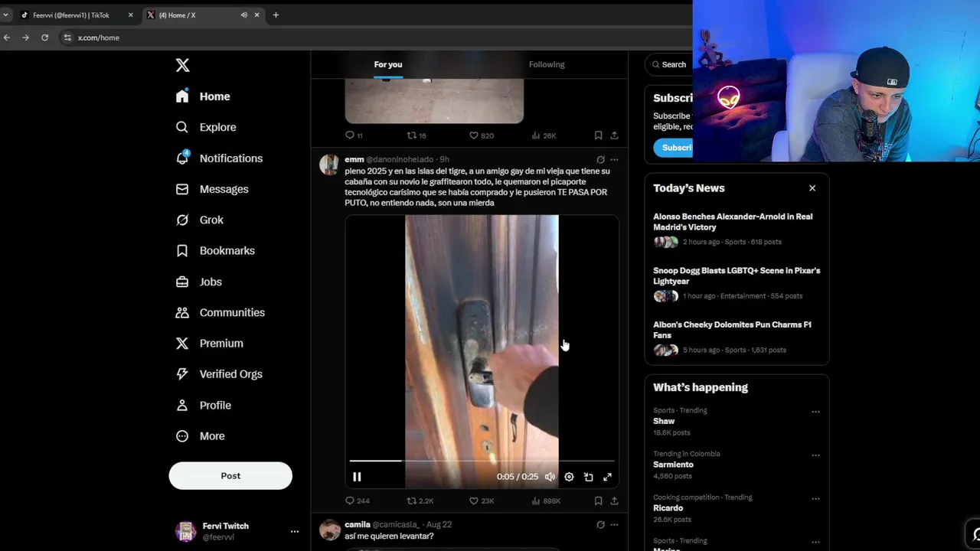The height and width of the screenshot is (551, 980).
Task: Open Verified Orgs in the sidebar
Action: 219,373
